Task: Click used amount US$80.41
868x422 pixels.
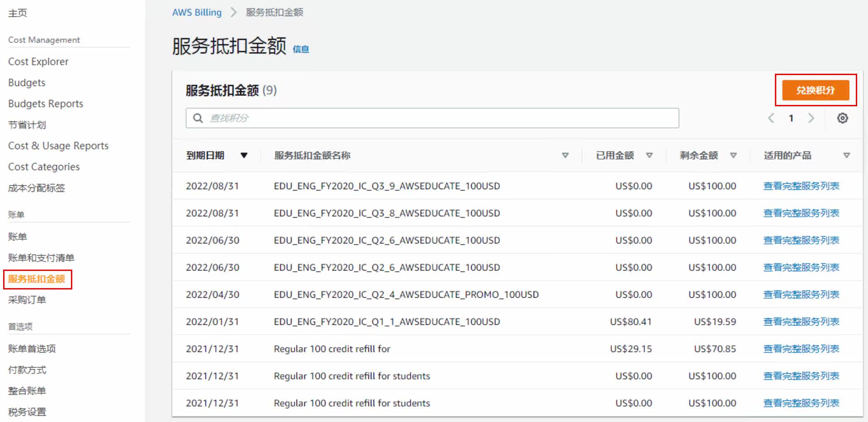Action: pyautogui.click(x=631, y=322)
